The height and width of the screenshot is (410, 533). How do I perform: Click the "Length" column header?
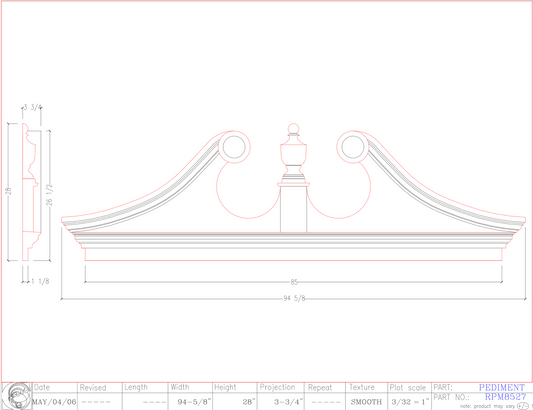click(x=136, y=387)
